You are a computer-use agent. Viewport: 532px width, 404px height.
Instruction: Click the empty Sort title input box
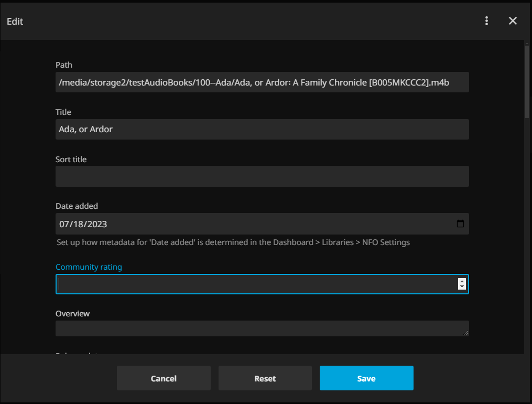[262, 176]
